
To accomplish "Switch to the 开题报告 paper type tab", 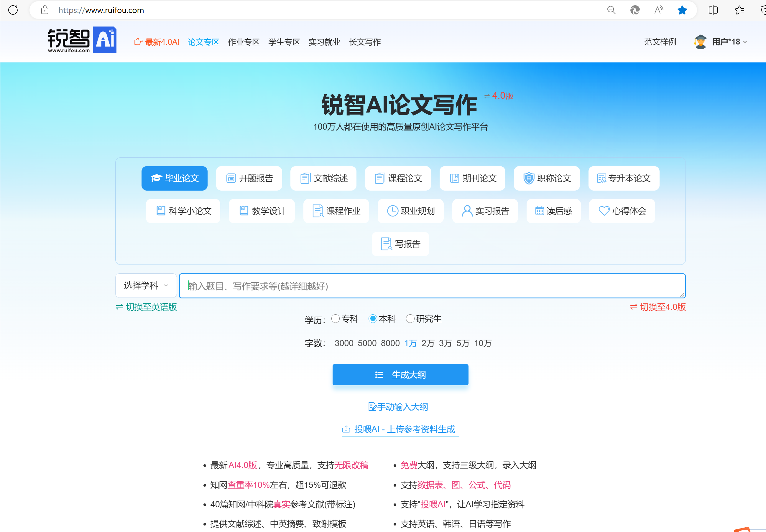I will (x=249, y=178).
